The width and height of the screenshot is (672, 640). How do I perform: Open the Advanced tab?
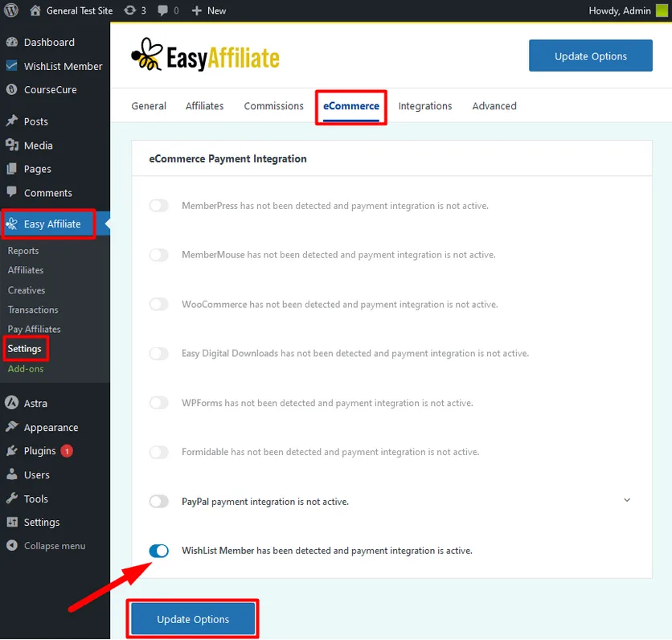494,106
